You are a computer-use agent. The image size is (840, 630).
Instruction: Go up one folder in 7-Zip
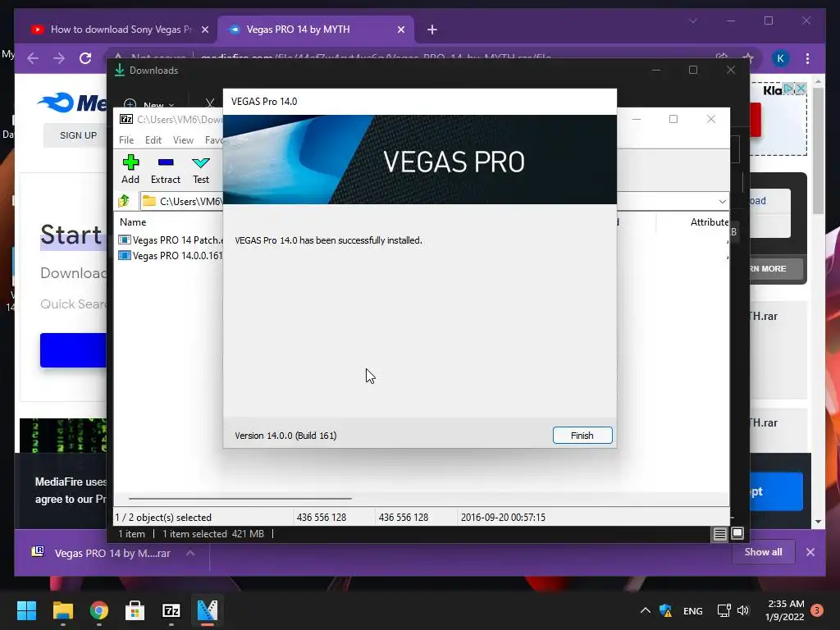125,201
